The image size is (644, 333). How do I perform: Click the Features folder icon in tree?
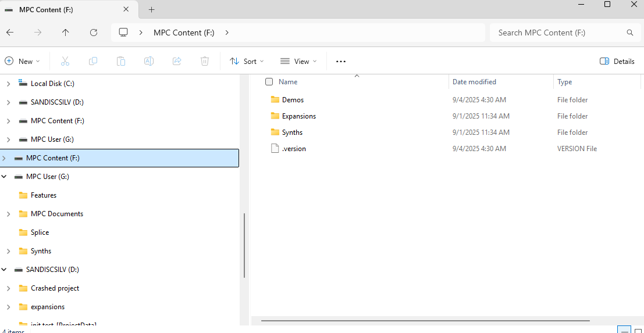point(23,195)
